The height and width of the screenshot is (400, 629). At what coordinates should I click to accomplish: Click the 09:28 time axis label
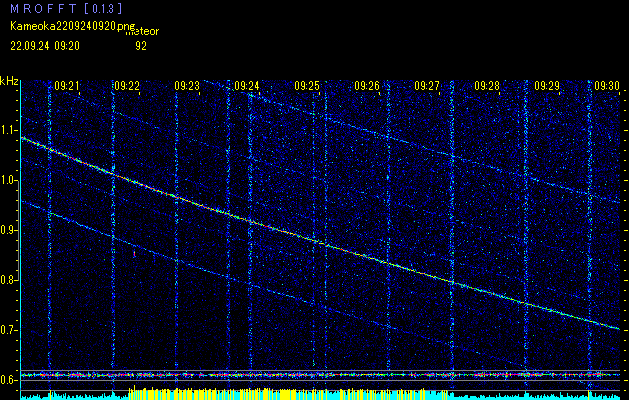487,86
